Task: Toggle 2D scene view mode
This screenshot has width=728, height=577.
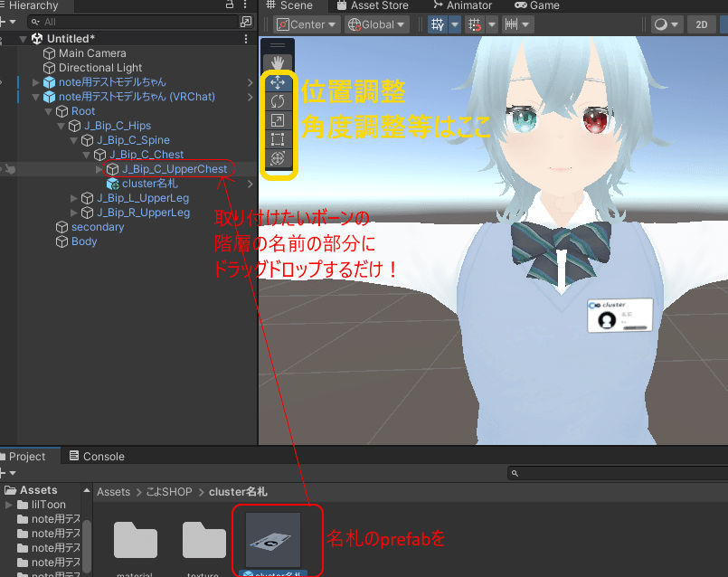Action: tap(702, 24)
